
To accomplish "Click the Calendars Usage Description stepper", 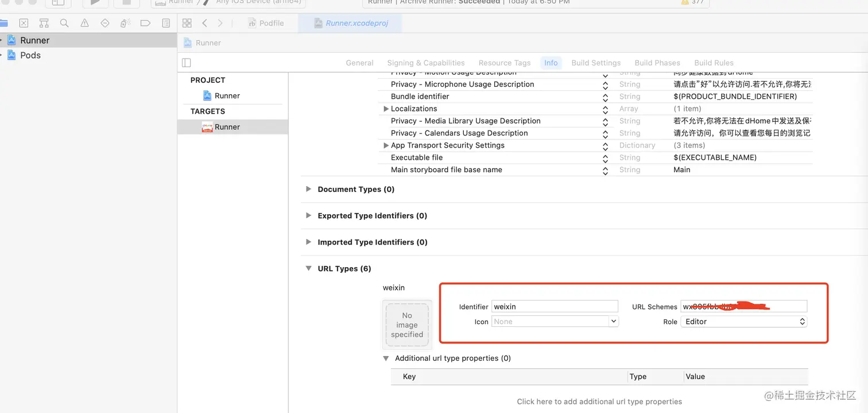I will 605,133.
